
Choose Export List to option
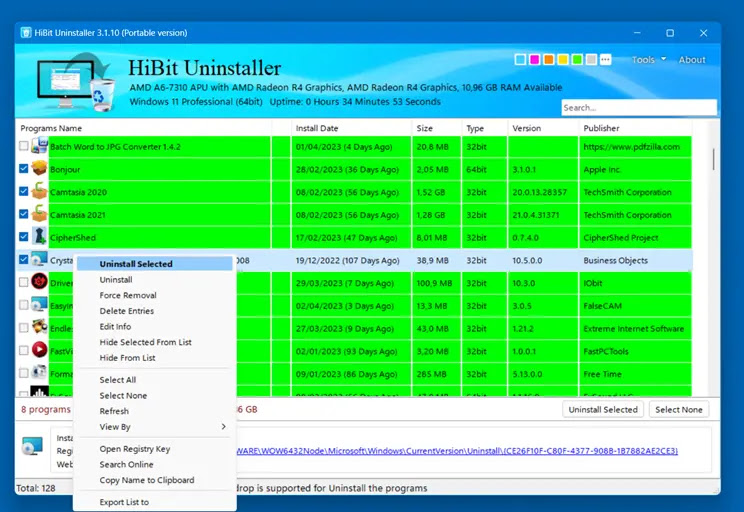coord(155,502)
